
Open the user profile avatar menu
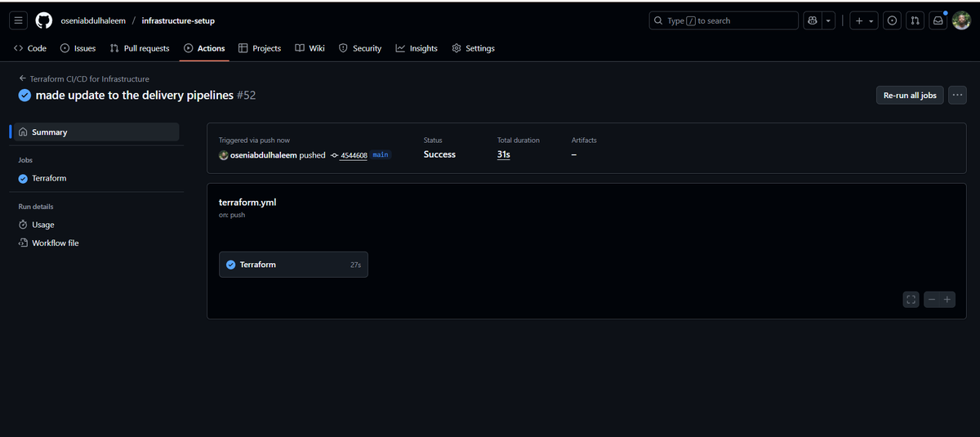[961, 20]
